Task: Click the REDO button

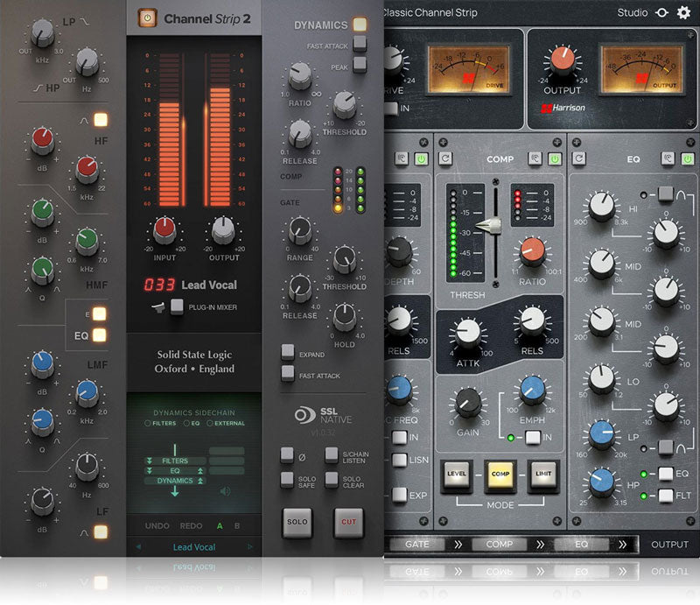Action: coord(191,526)
